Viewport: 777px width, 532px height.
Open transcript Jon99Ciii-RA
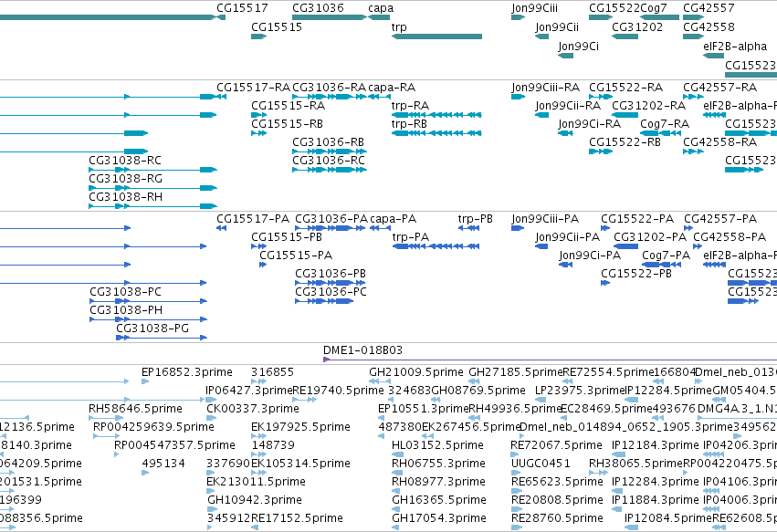[x=545, y=88]
